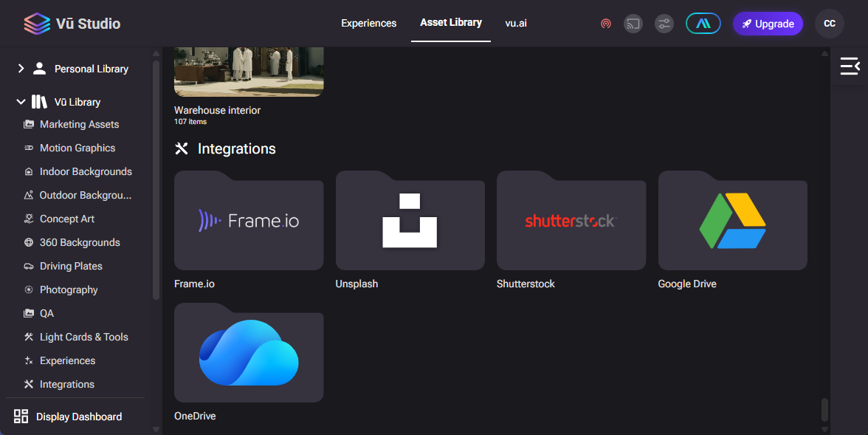Image resolution: width=868 pixels, height=435 pixels.
Task: Click the Vū Library books icon
Action: tap(39, 102)
